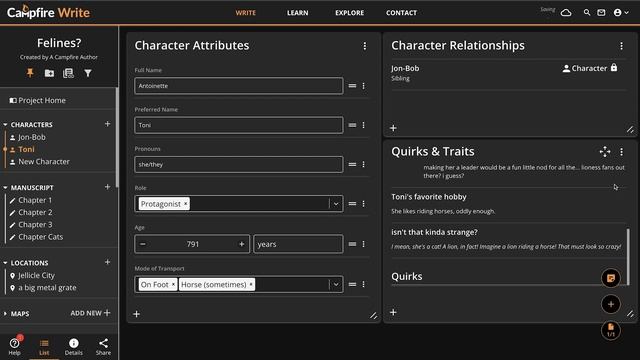Click the Mode of Transport reorder handle
640x360 pixels.
[x=352, y=284]
